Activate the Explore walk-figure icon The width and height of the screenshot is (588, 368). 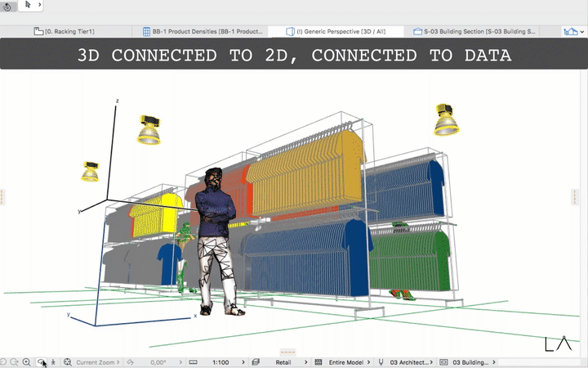pyautogui.click(x=54, y=361)
